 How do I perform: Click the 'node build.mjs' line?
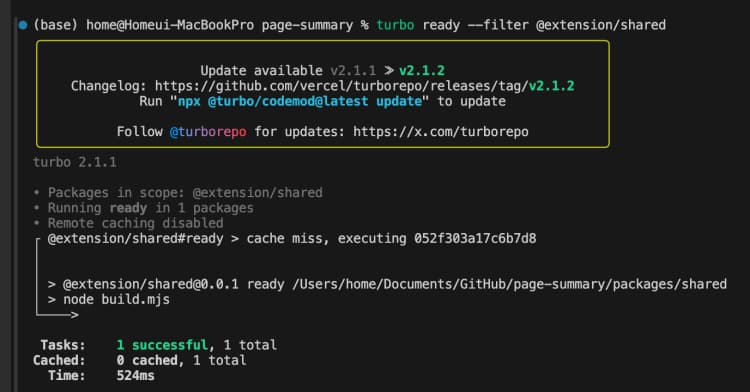pos(109,300)
